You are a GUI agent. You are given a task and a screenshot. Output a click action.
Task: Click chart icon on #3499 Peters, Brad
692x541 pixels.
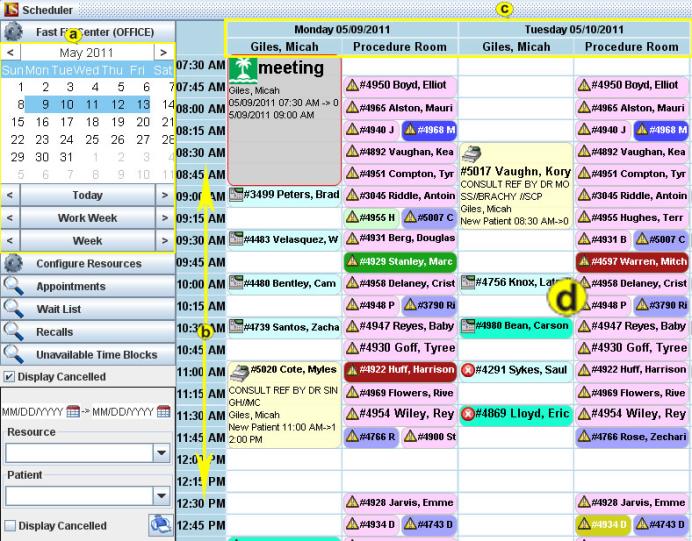[236, 195]
